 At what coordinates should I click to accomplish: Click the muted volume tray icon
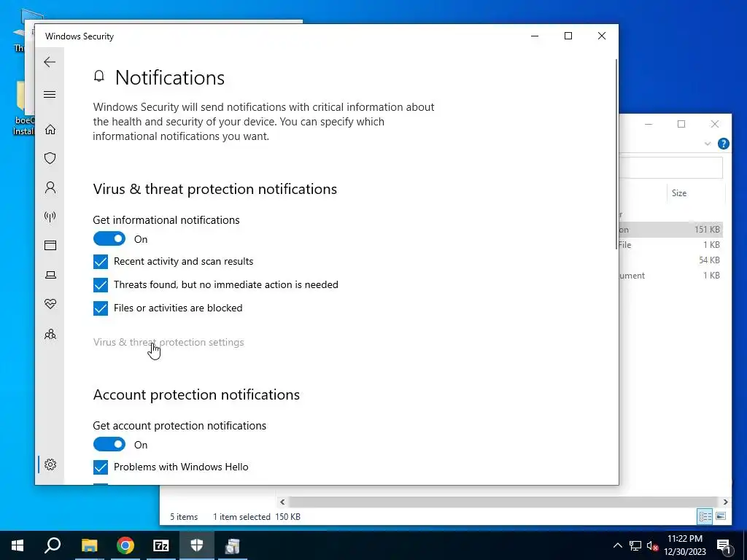pos(652,545)
